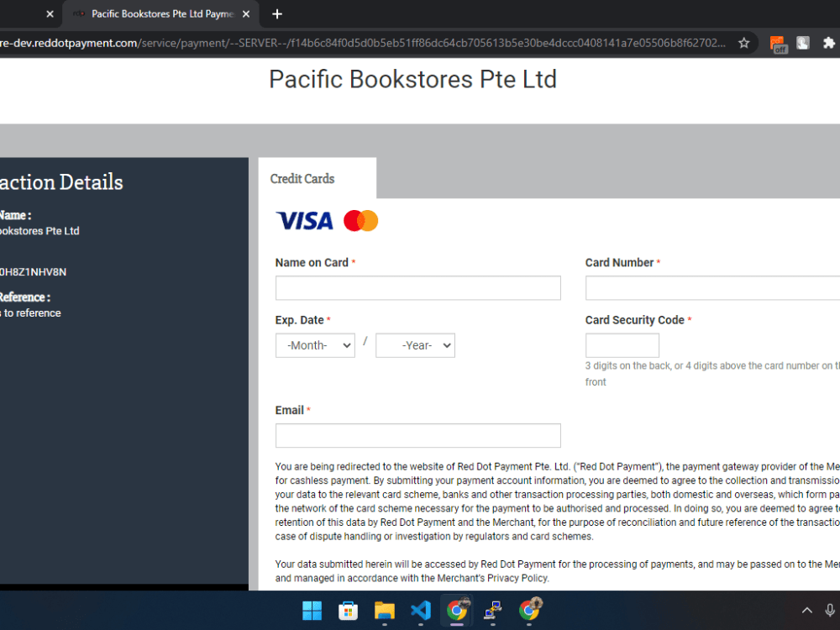This screenshot has height=630, width=840.
Task: Click the 'Exp. Date' label
Action: [x=300, y=320]
